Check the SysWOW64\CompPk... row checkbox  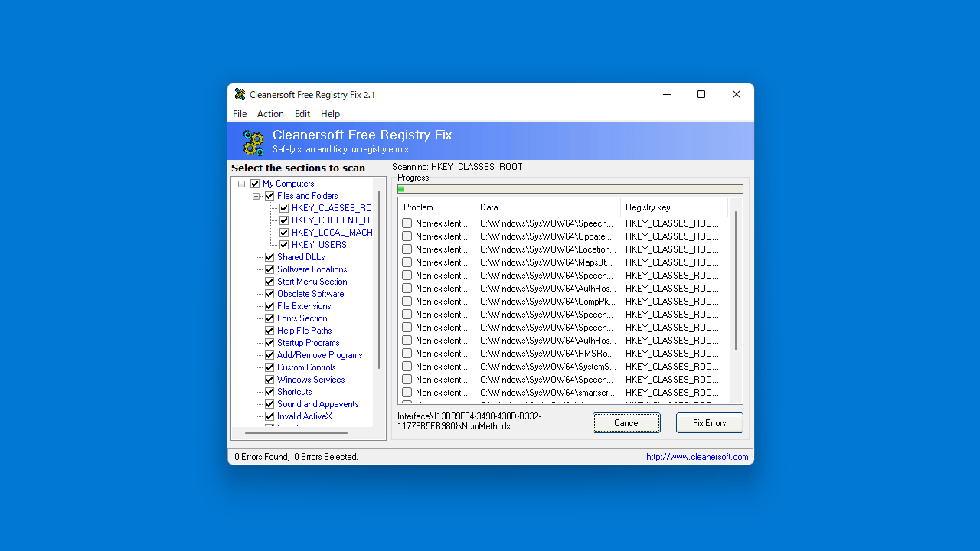[407, 302]
